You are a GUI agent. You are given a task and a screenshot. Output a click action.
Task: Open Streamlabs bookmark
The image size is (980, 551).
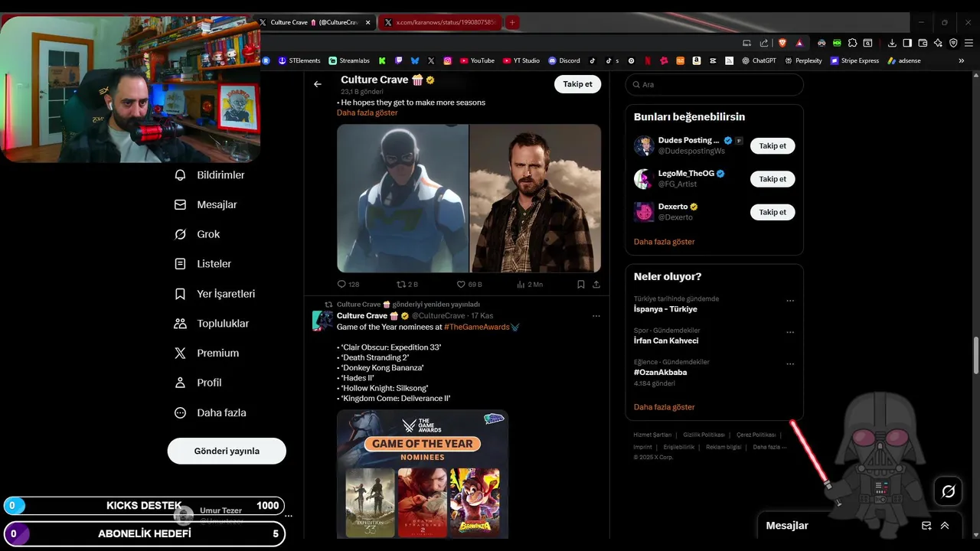coord(348,60)
